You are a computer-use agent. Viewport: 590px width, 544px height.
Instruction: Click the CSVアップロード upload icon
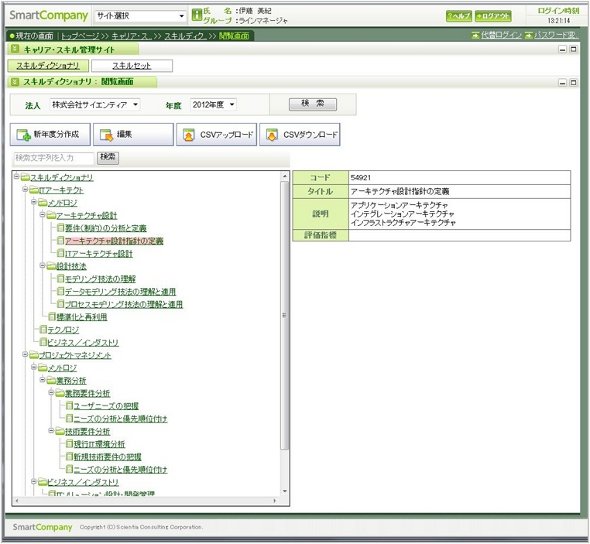[x=189, y=135]
